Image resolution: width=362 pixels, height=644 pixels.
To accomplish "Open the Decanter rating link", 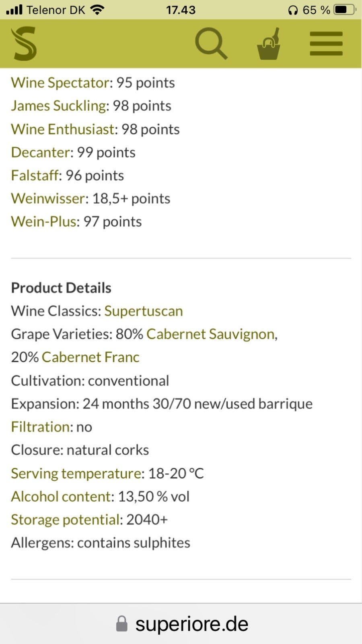I will 41,152.
